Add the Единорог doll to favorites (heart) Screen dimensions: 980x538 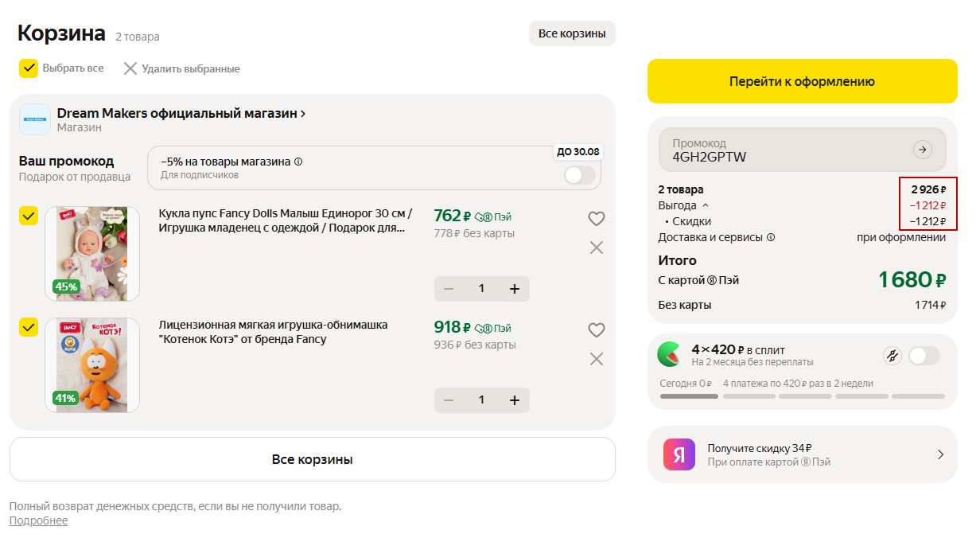(x=596, y=219)
